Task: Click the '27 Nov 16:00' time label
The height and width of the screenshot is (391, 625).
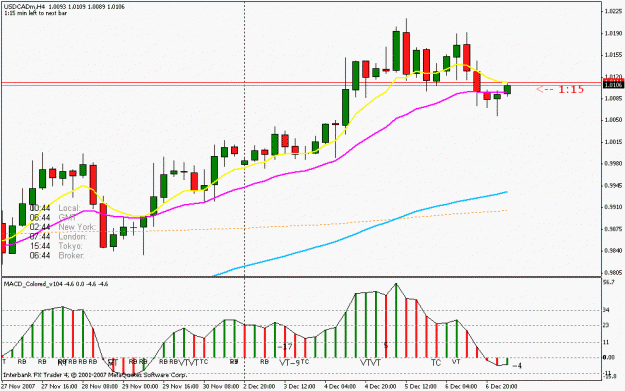Action: pyautogui.click(x=59, y=387)
